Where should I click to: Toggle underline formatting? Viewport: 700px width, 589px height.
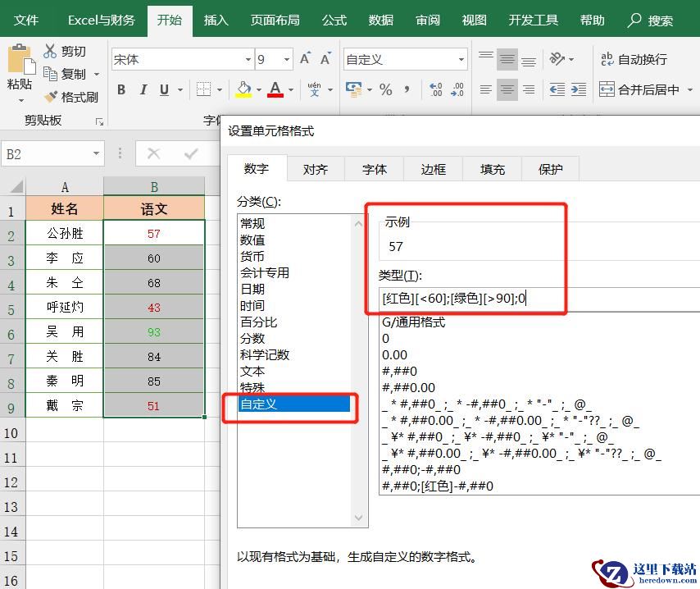click(164, 89)
